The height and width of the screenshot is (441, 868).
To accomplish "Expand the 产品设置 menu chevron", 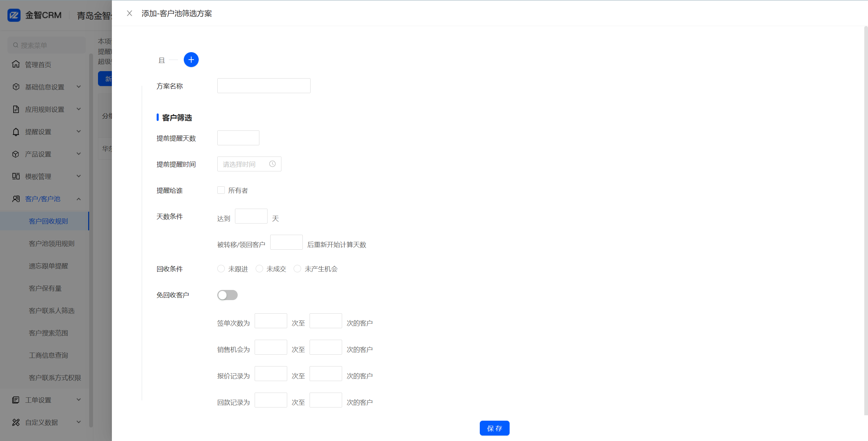I will tap(79, 154).
